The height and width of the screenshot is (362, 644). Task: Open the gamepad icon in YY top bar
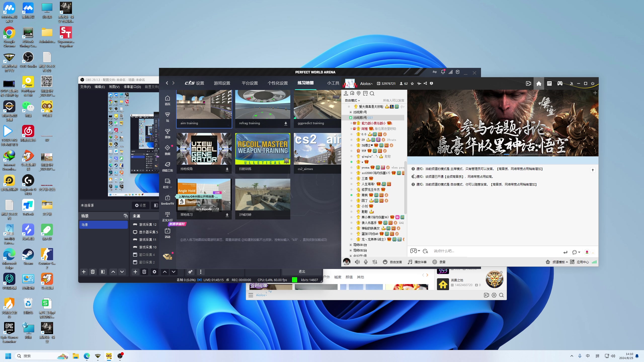[x=560, y=83]
